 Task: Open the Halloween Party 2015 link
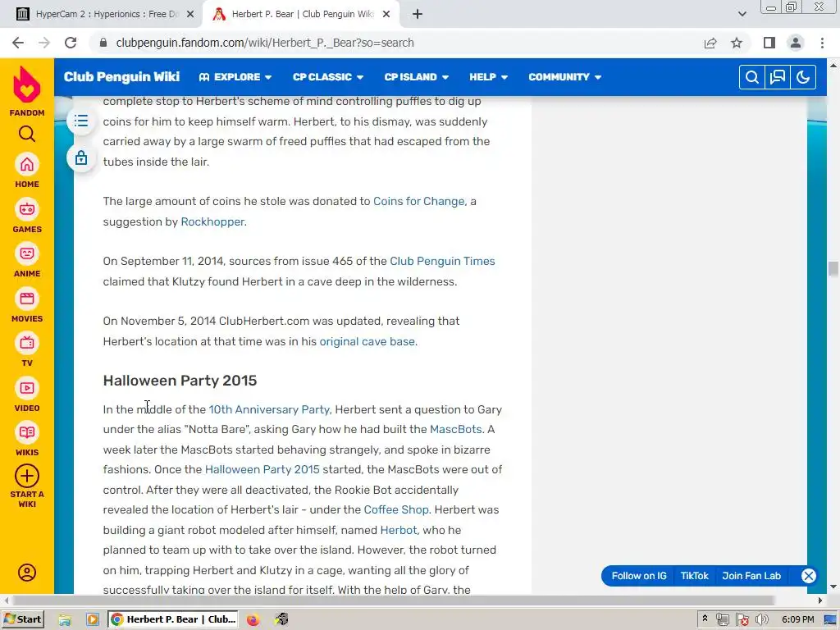[x=262, y=470]
